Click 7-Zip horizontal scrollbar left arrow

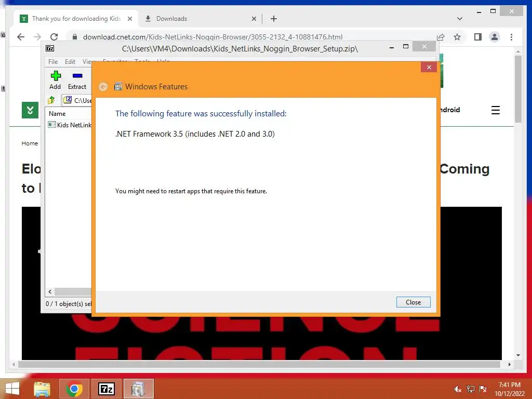(x=50, y=291)
